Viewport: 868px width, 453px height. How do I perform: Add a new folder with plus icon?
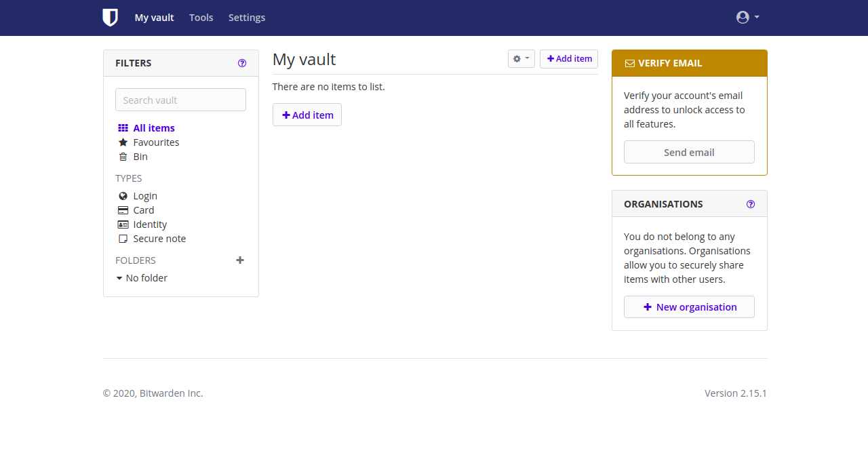[x=240, y=260]
